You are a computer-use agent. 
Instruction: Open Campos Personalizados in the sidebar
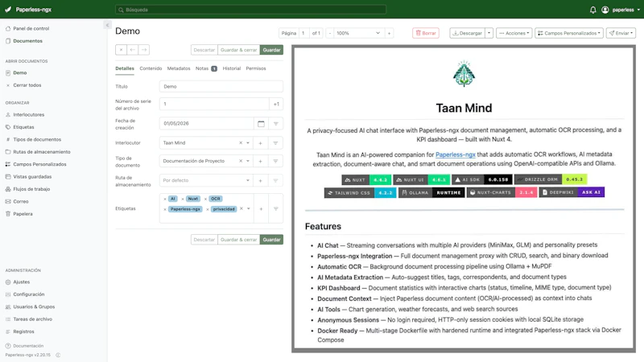pyautogui.click(x=35, y=164)
